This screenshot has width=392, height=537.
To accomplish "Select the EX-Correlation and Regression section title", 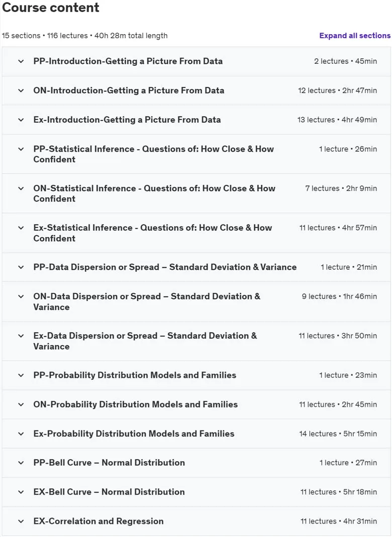I will coord(99,521).
